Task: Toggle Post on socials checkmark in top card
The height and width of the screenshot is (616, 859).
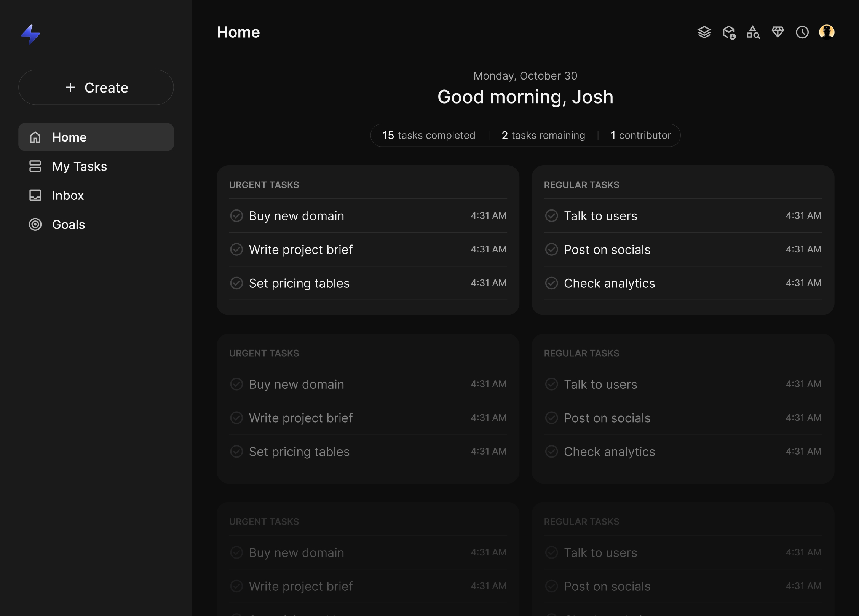Action: point(551,249)
